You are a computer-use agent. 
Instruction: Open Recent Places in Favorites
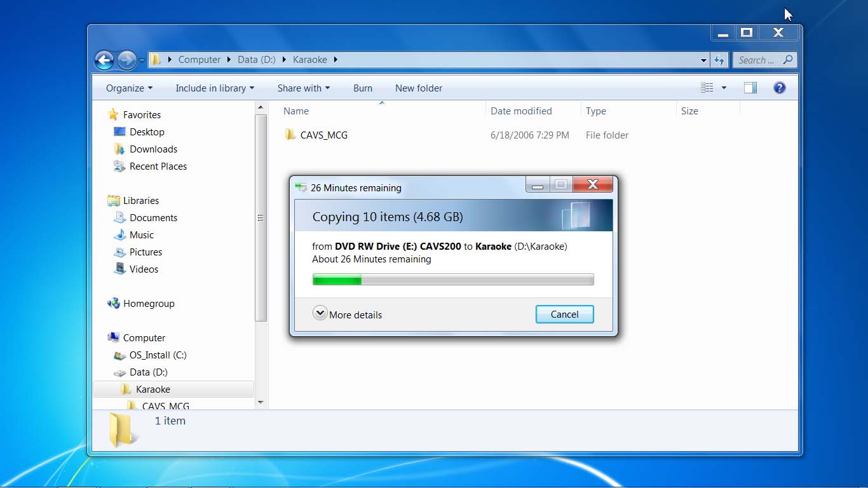(158, 166)
